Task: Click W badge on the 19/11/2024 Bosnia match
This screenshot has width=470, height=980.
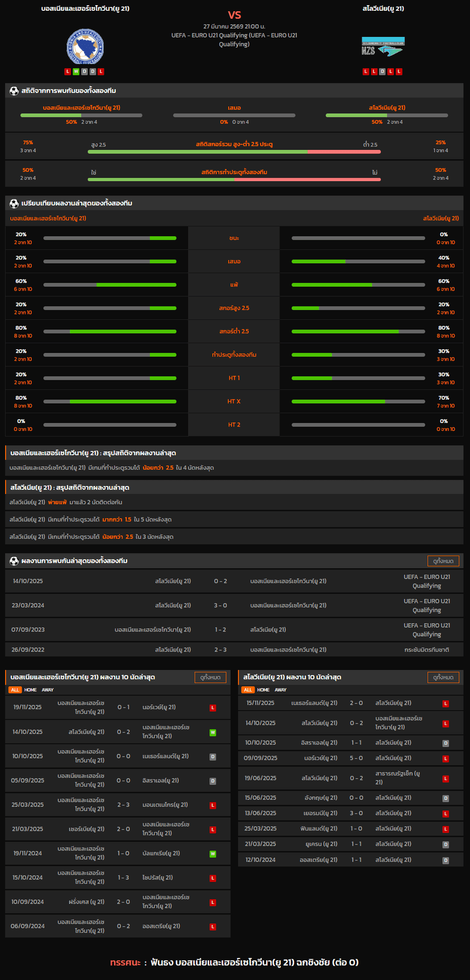Action: coord(213,854)
